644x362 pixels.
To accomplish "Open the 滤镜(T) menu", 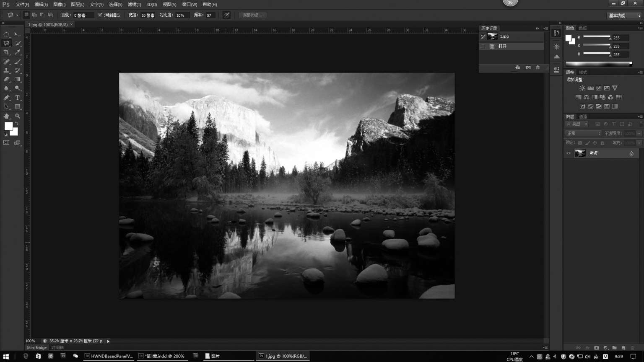I will (134, 5).
